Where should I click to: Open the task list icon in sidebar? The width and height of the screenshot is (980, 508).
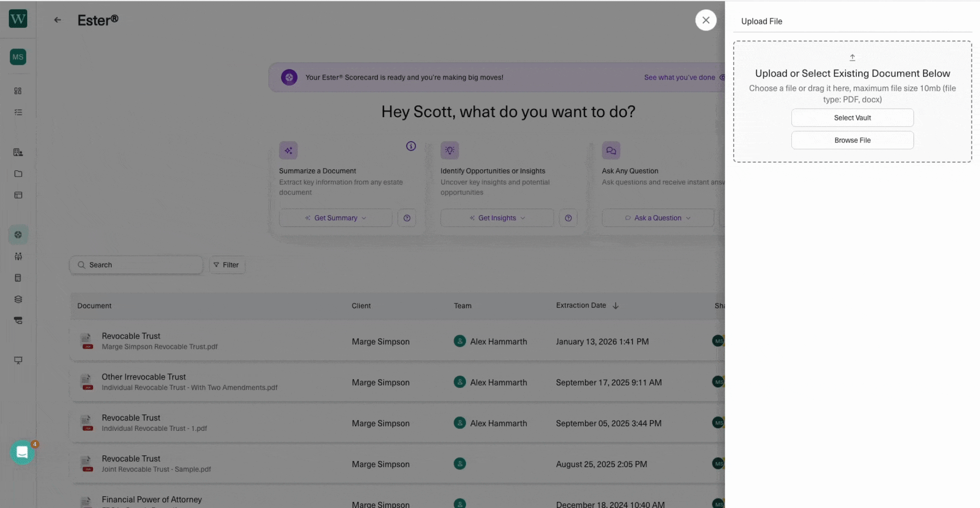coord(18,112)
